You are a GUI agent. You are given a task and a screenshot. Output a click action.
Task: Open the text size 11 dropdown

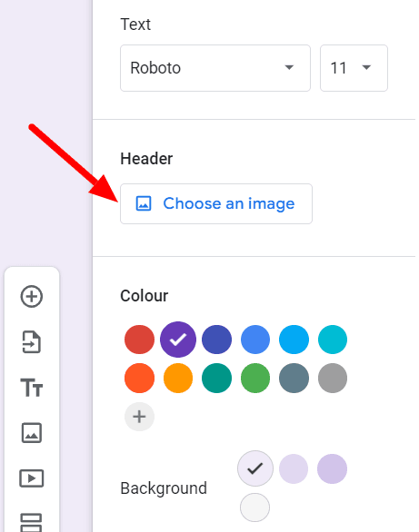[x=354, y=68]
